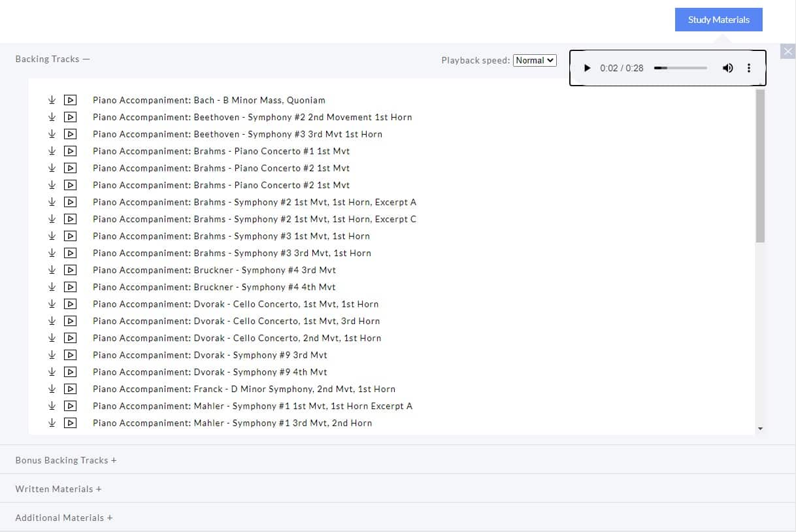Seek within the audio progress bar
Viewport: 796px width, 532px height.
pyautogui.click(x=680, y=68)
